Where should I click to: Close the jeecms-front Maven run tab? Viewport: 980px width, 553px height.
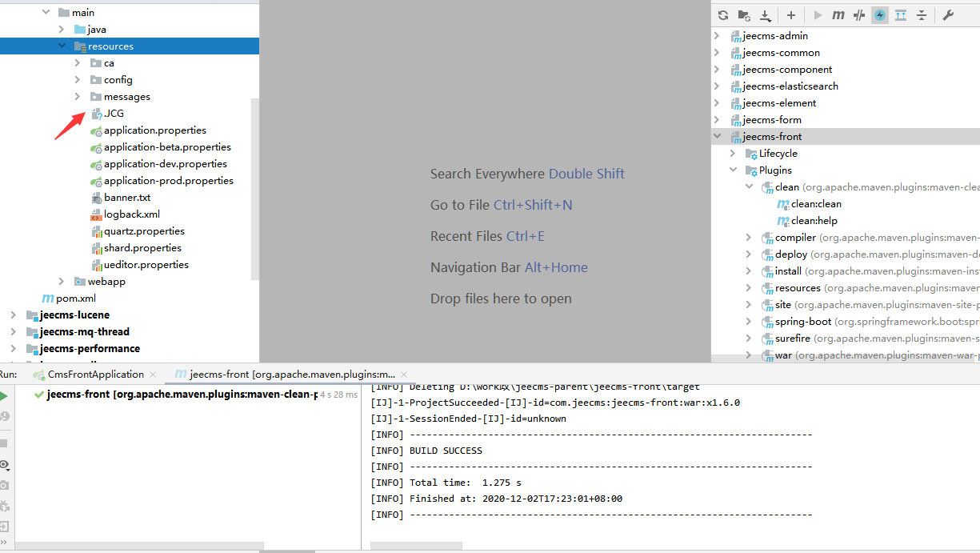pos(404,375)
